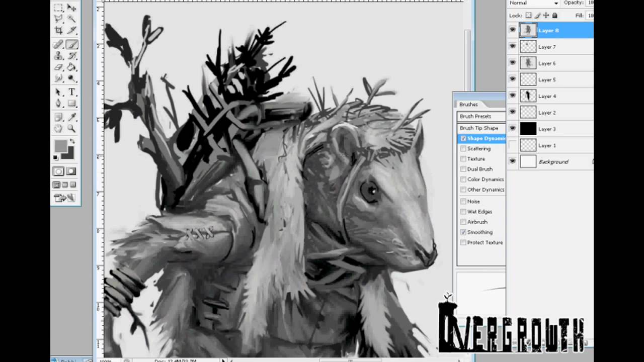Viewport: 644px width, 362px height.
Task: Select the Clone Stamp tool
Action: point(59,56)
